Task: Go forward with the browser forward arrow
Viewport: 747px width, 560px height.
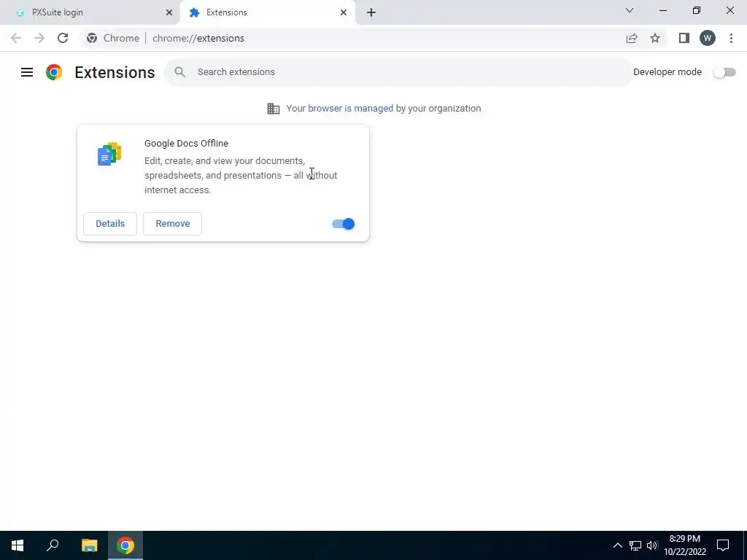Action: click(x=39, y=38)
